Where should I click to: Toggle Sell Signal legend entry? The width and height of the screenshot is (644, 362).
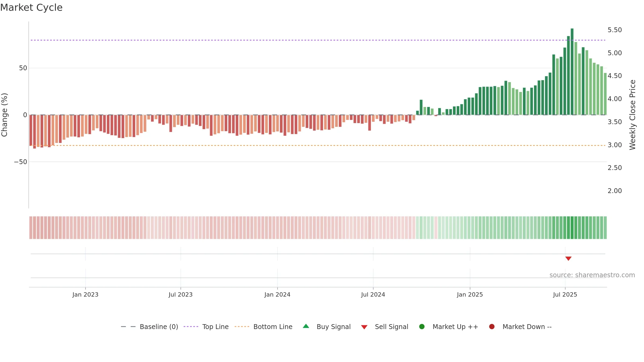click(x=385, y=327)
